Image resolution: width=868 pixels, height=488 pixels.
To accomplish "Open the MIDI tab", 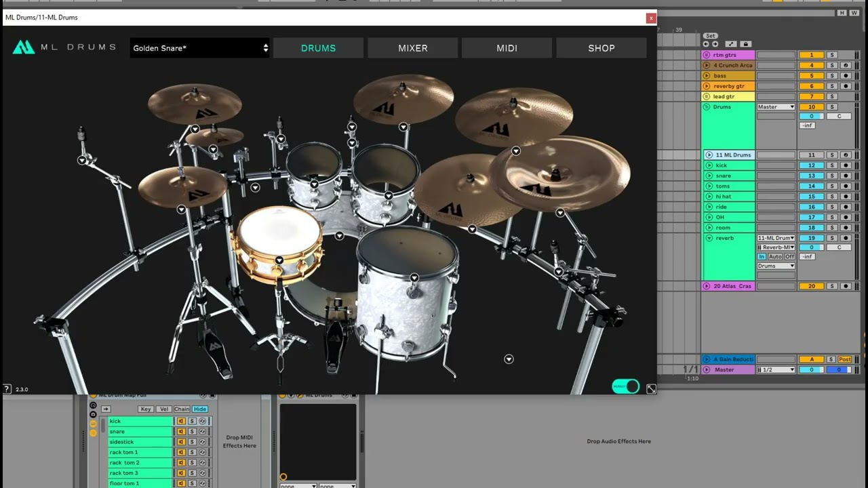I will (x=507, y=48).
